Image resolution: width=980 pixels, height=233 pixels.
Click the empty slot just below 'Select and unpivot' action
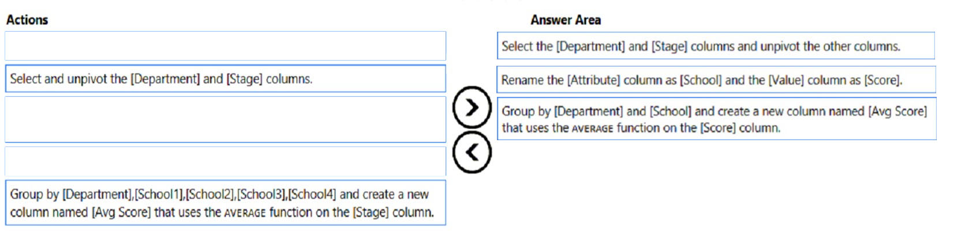[225, 119]
